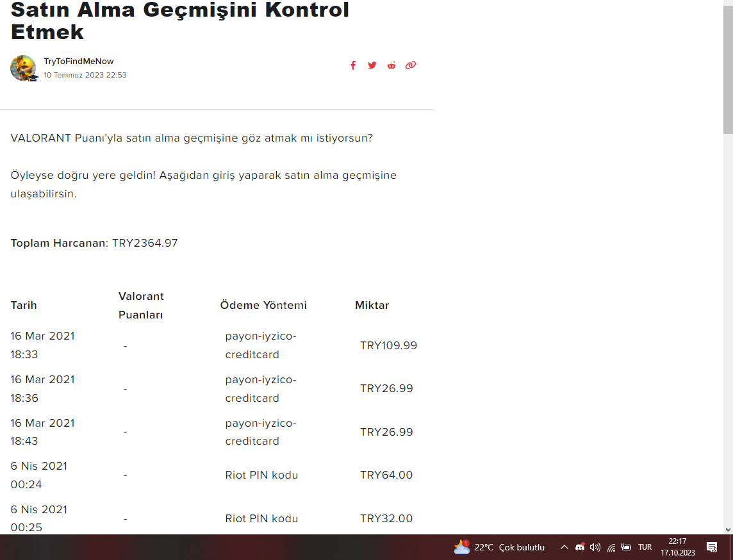The width and height of the screenshot is (733, 560).
Task: Select the TRY26.99 amount in 18:36 row
Action: [x=386, y=388]
